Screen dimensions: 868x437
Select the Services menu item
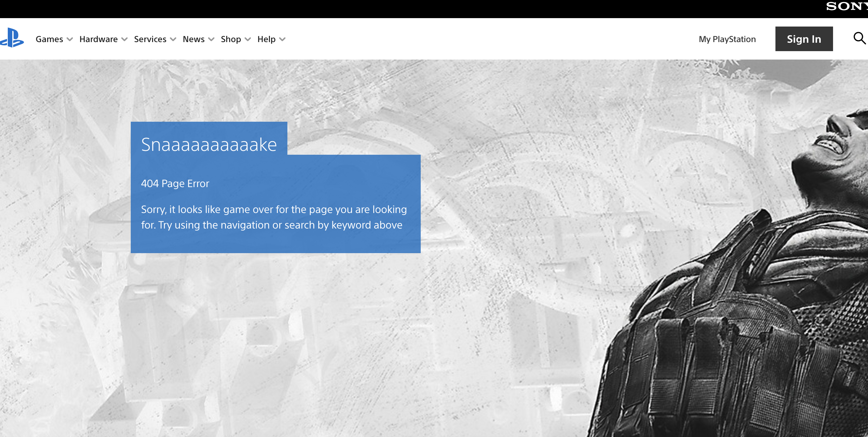tap(150, 39)
